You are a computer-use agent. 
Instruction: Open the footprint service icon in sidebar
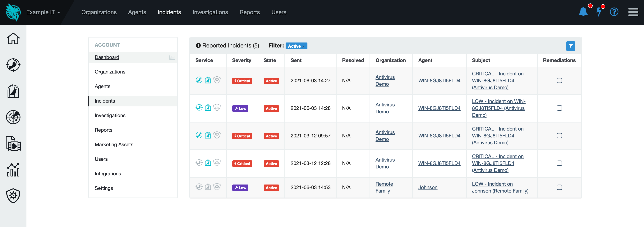(13, 65)
